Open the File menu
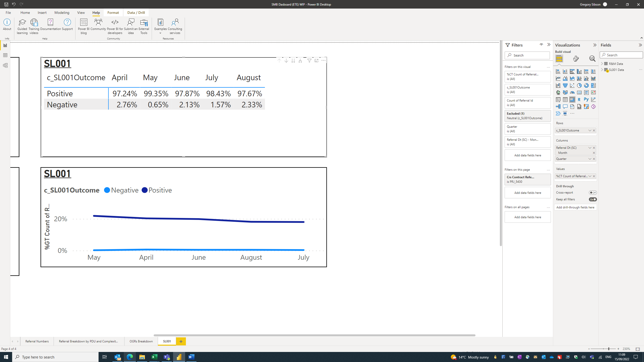Screen dimensions: 644x362 coord(8,13)
